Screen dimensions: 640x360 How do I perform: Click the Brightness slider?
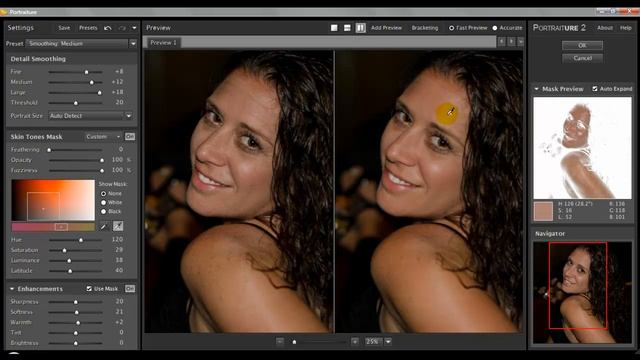click(76, 343)
